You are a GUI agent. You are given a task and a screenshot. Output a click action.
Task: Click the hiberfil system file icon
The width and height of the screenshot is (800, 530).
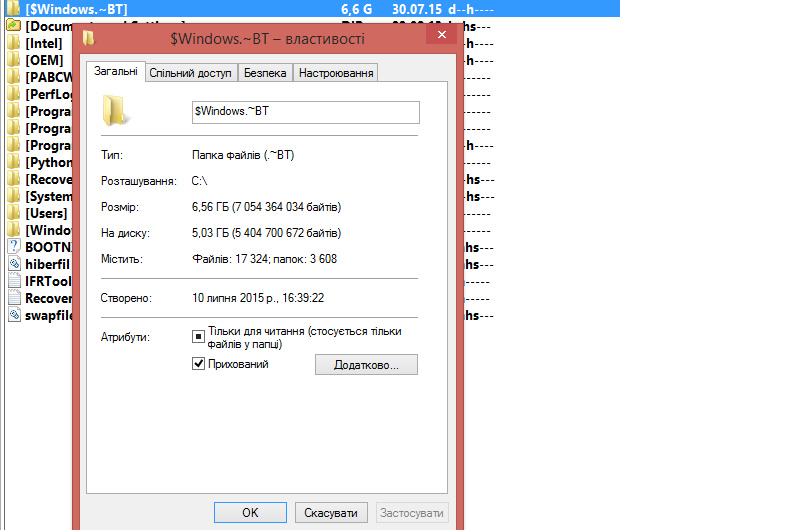[x=14, y=264]
